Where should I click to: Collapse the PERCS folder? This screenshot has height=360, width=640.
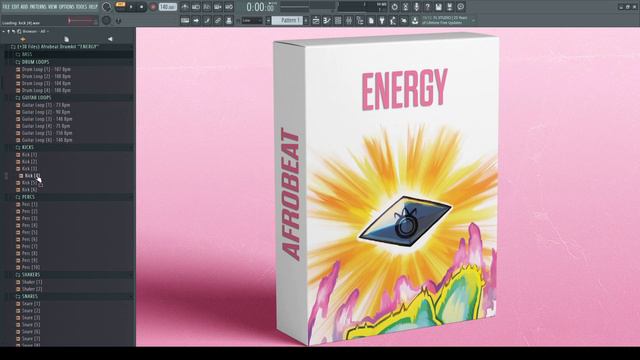click(28, 197)
